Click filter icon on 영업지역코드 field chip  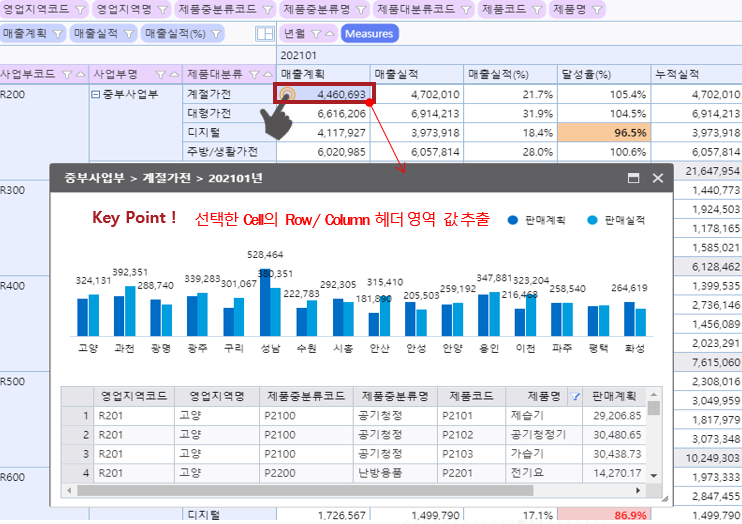76,9
